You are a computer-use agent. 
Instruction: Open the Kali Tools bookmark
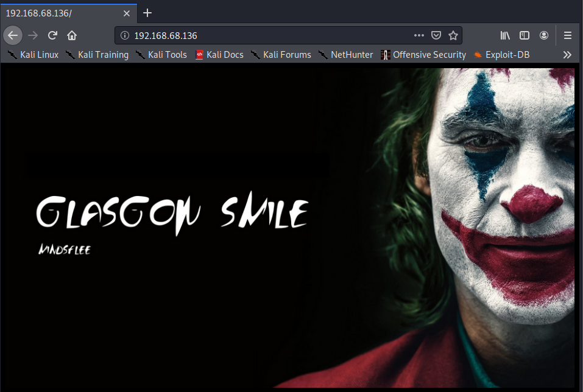coord(161,55)
